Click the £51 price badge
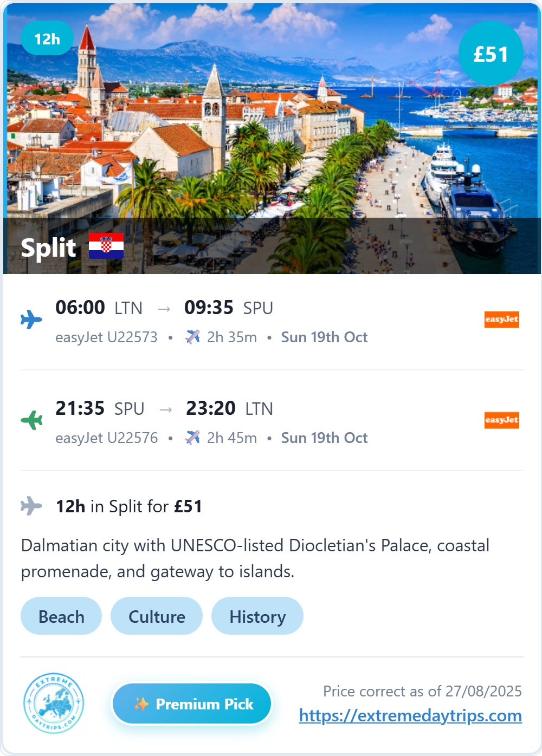The image size is (542, 756). point(491,54)
